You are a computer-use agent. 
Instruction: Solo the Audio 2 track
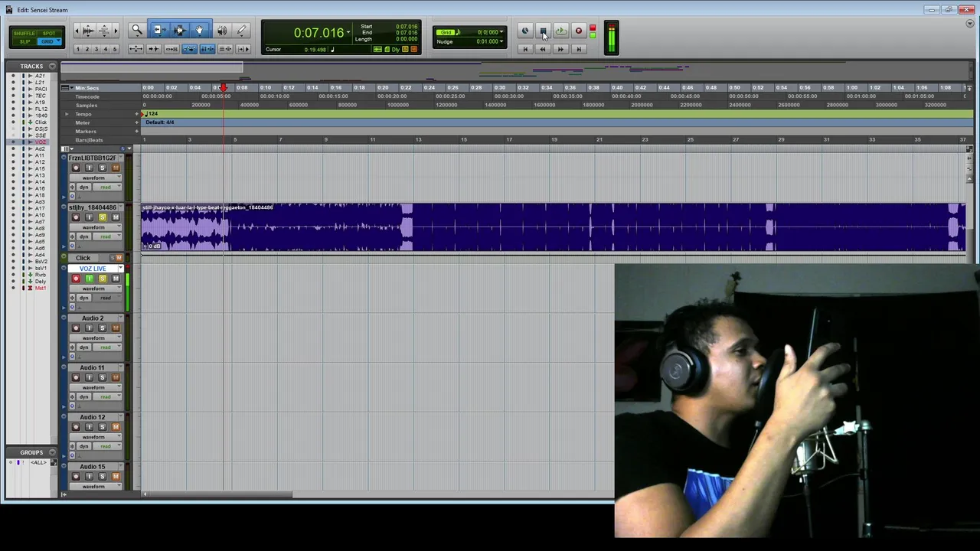pyautogui.click(x=103, y=328)
